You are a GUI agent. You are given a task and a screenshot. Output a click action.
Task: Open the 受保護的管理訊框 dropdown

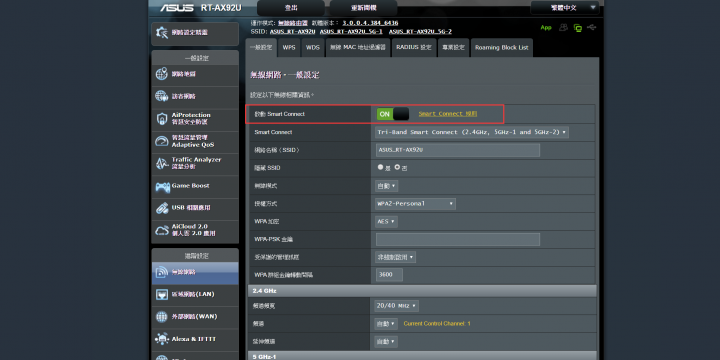[x=396, y=257]
